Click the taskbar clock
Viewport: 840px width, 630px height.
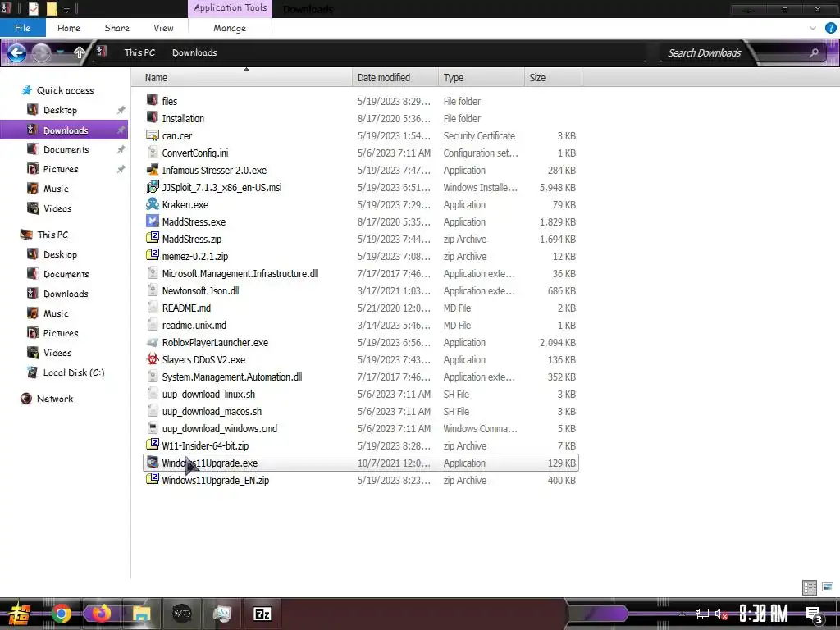pyautogui.click(x=764, y=614)
